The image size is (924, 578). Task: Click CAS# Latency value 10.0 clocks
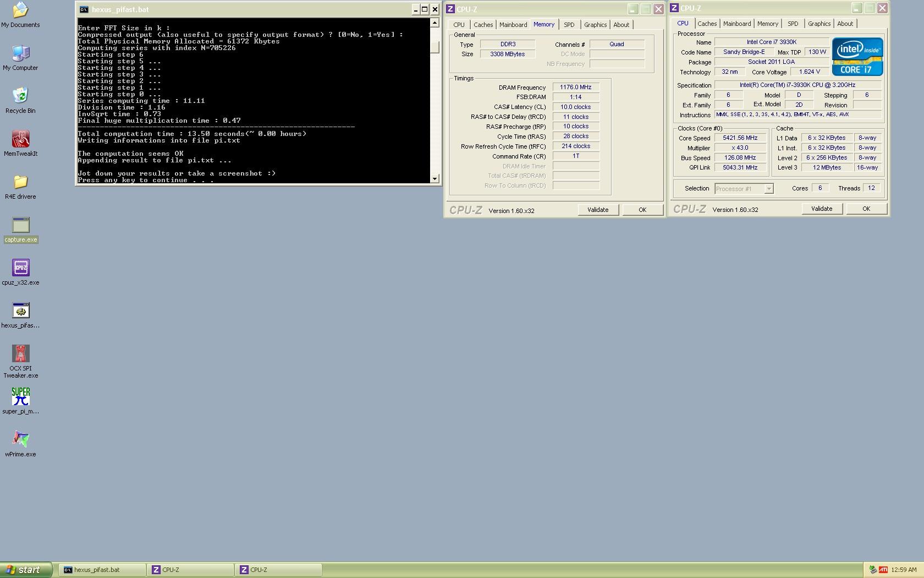576,107
